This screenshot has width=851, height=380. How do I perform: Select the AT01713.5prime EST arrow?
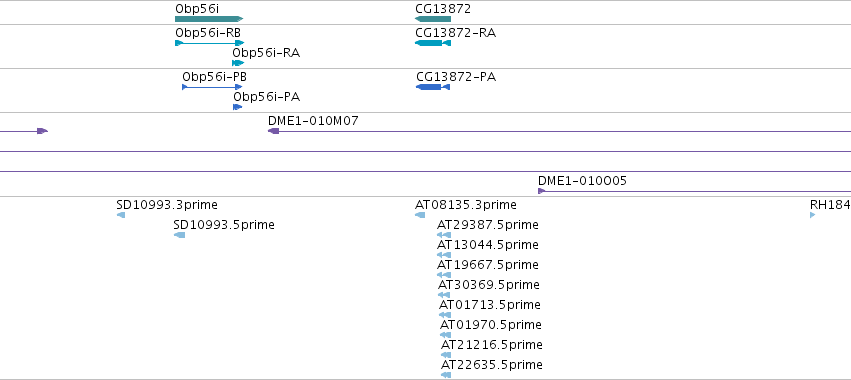pos(445,315)
